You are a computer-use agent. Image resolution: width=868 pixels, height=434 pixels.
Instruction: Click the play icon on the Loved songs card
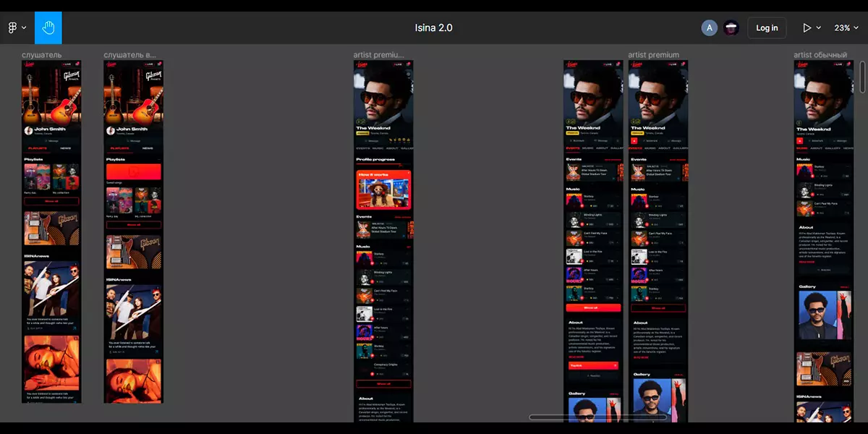133,172
